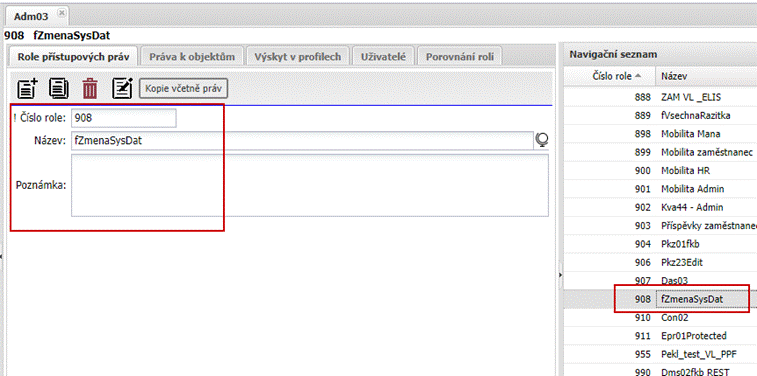Image resolution: width=757 pixels, height=376 pixels.
Task: Click into the Poznámka text area
Action: 310,185
